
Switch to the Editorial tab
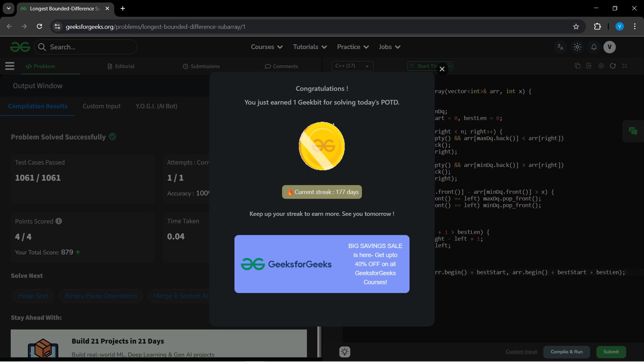click(x=121, y=66)
